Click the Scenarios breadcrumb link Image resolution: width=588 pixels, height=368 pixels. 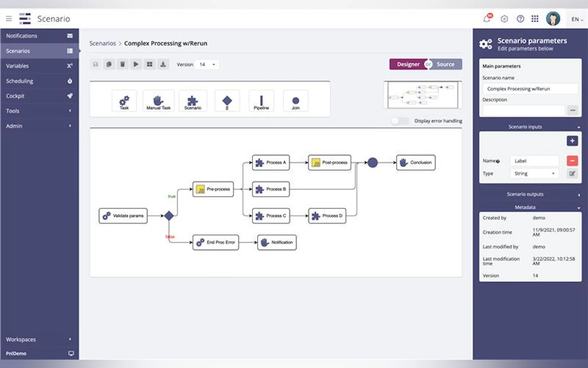click(103, 43)
